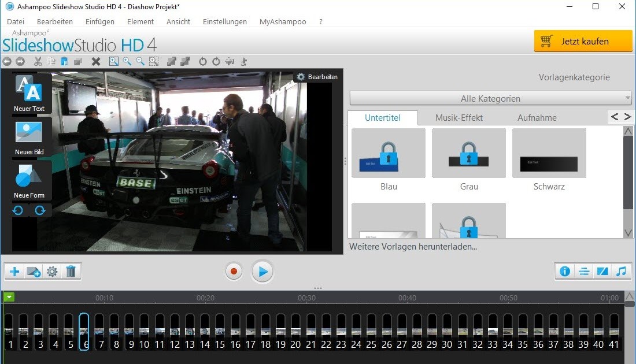The height and width of the screenshot is (364, 636).
Task: Open the Einfügen menu
Action: [100, 21]
